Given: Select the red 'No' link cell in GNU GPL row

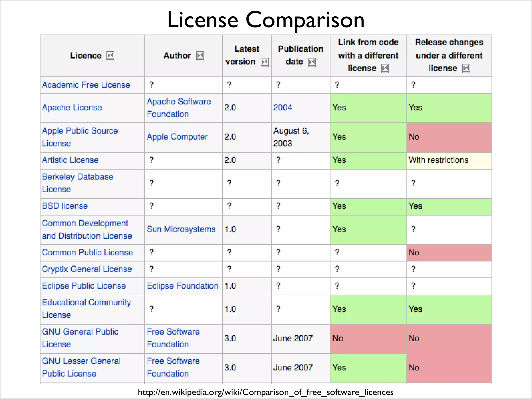Looking at the screenshot, I should 368,339.
